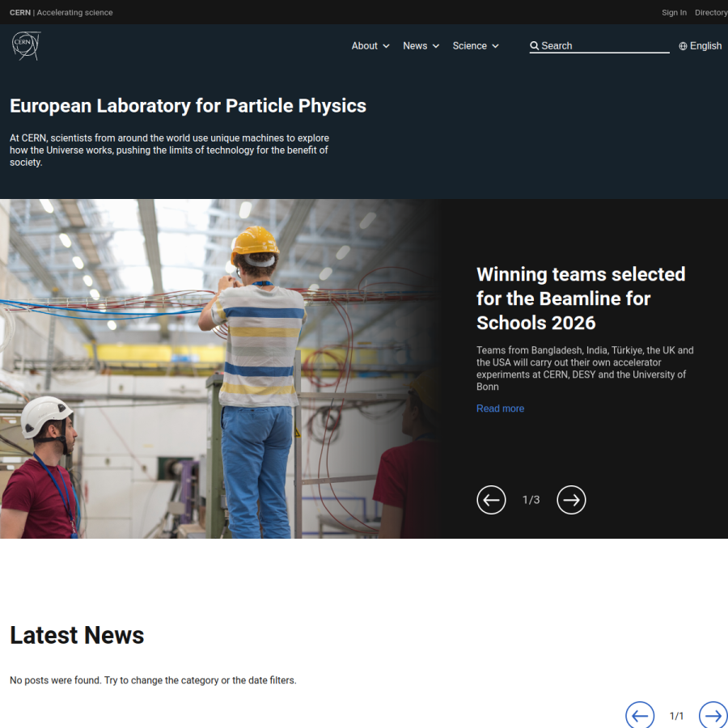728x728 pixels.
Task: Click the CERN logo in the header
Action: click(26, 45)
